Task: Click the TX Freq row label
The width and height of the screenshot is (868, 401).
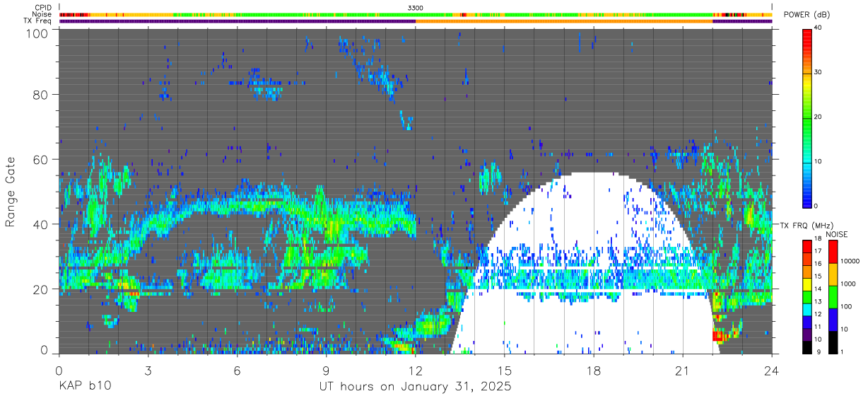Action: pyautogui.click(x=37, y=21)
